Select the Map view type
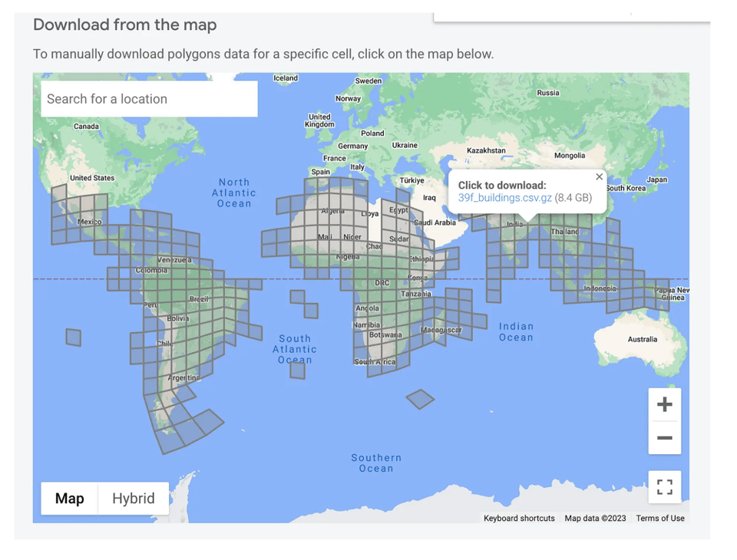Screen dimensions: 737x560 (x=69, y=499)
